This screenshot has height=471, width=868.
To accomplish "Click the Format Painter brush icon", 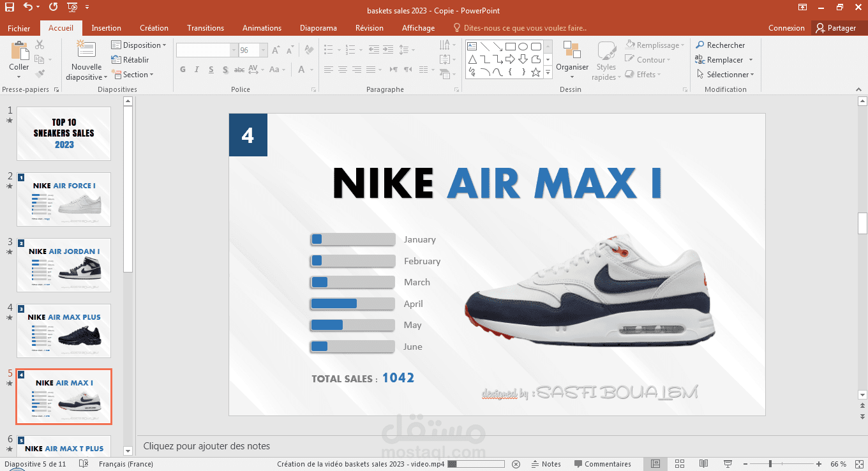I will (x=40, y=74).
